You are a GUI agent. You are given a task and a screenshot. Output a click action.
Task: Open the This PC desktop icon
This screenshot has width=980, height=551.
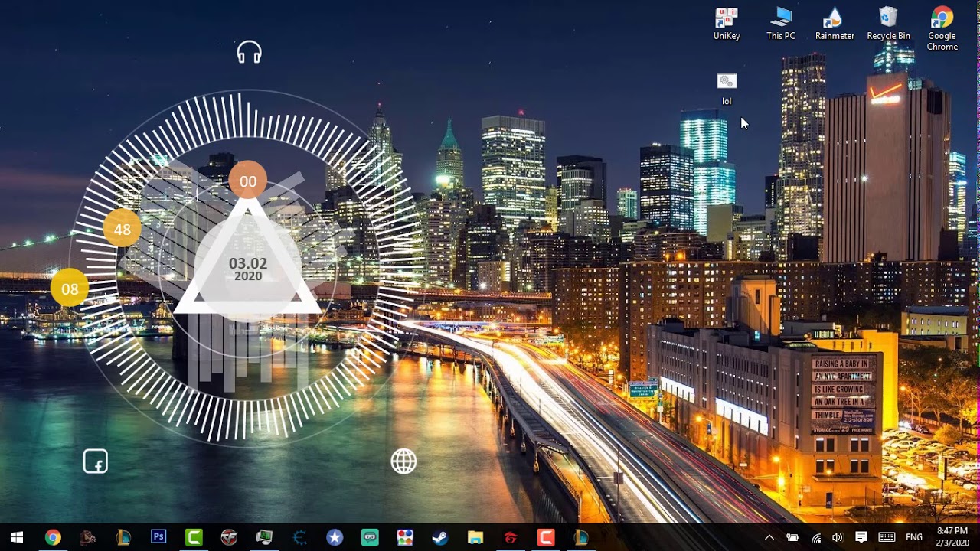pyautogui.click(x=780, y=24)
